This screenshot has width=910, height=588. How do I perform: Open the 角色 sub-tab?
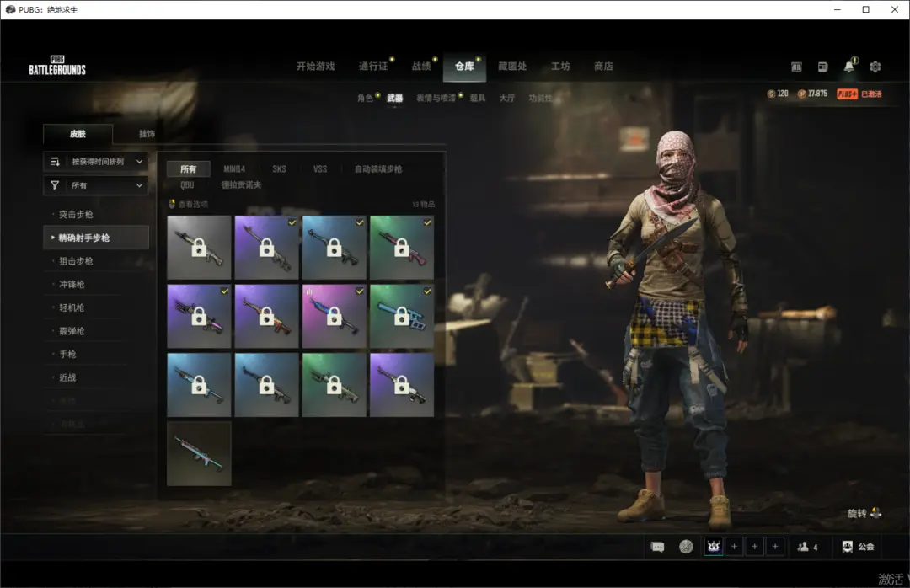pos(365,98)
